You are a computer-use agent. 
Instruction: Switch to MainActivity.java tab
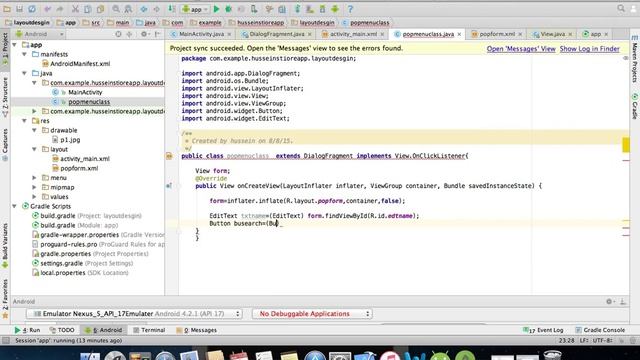[x=201, y=34]
